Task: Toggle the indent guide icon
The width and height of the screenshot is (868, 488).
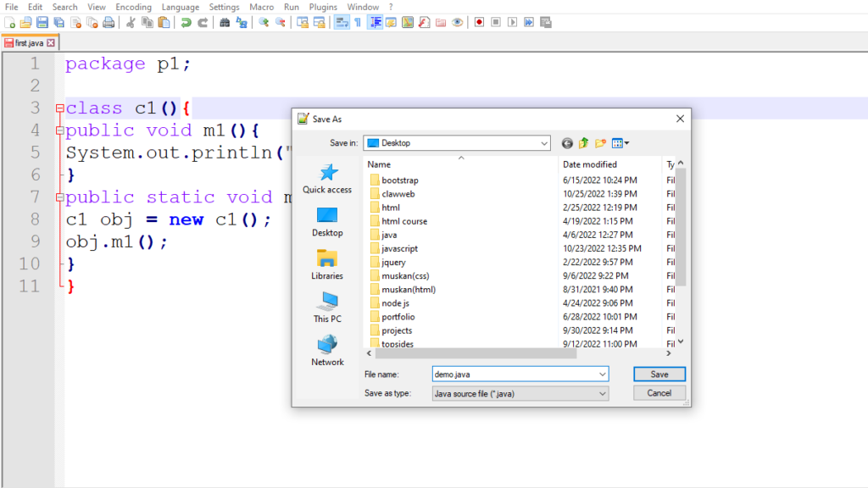Action: [375, 23]
